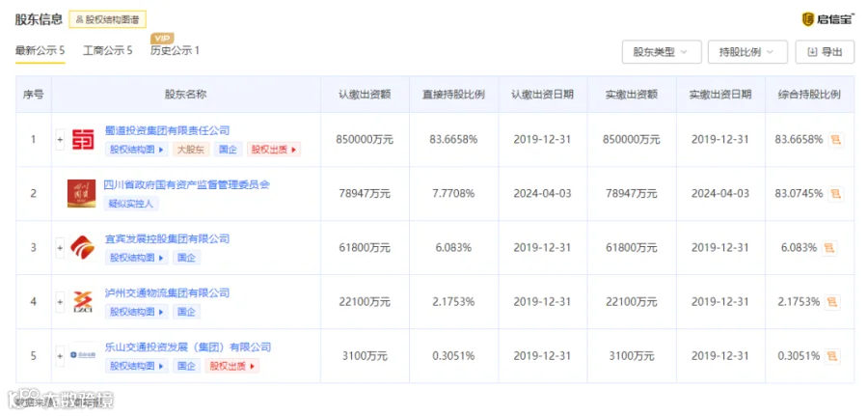Select cell 7.7708% direct holding
Screen dimensions: 868x416
pos(454,194)
